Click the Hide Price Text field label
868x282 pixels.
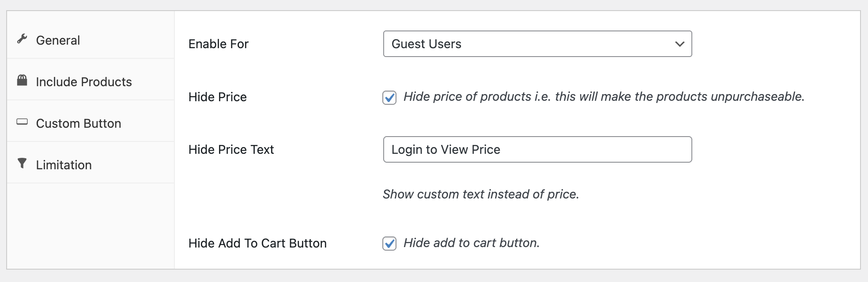click(x=231, y=149)
